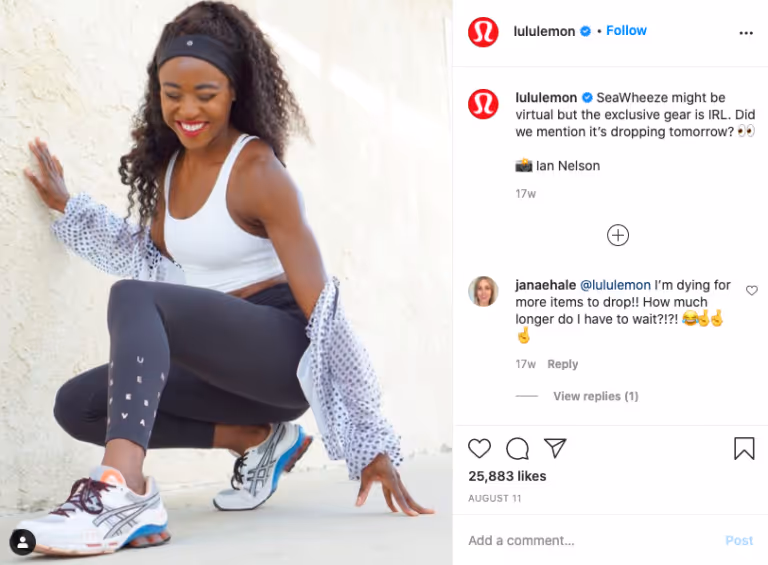View the 25,883 likes list
Image resolution: width=768 pixels, height=565 pixels.
tap(507, 476)
